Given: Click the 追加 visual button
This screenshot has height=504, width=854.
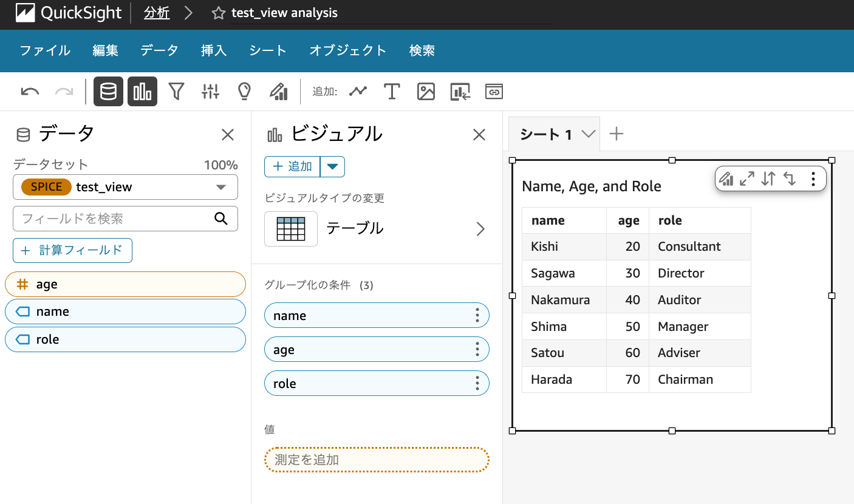Looking at the screenshot, I should point(292,166).
